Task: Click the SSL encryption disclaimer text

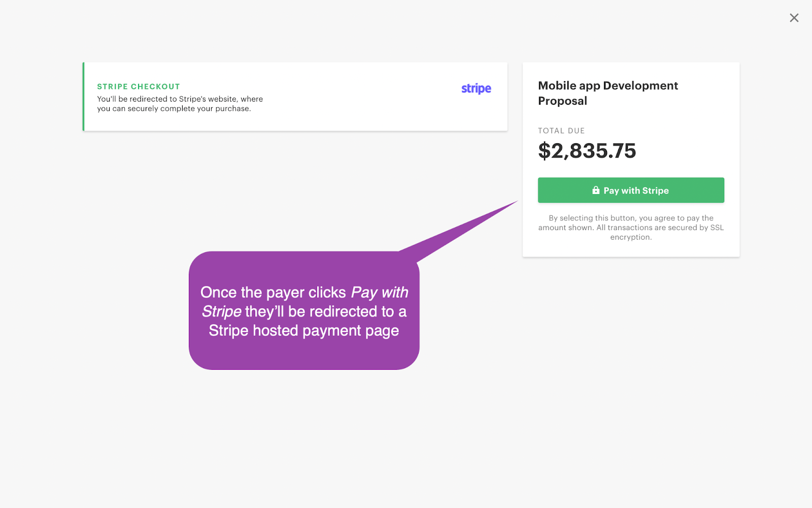Action: pyautogui.click(x=631, y=228)
